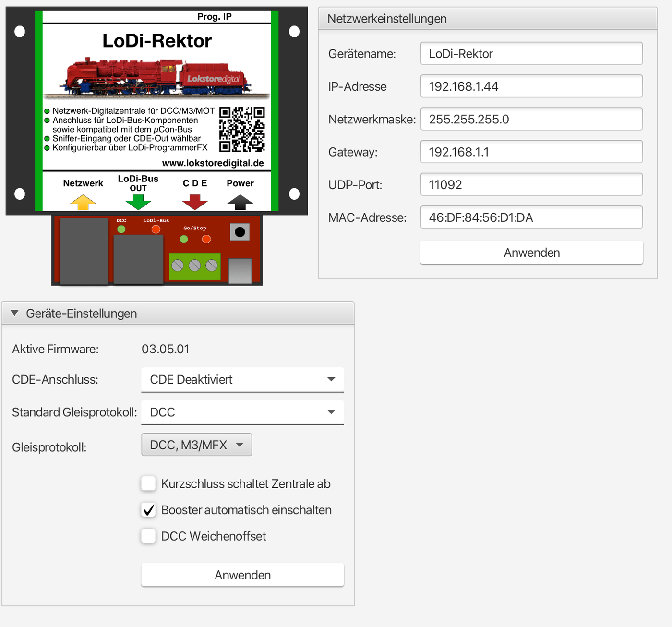
Task: Enable DCC Weichenoffset checkbox
Action: point(148,536)
